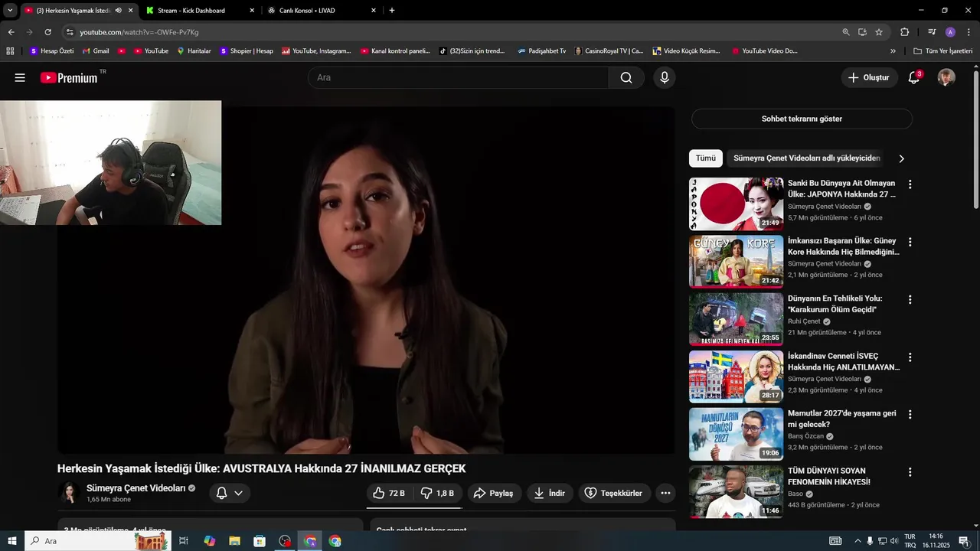The image size is (980, 551).
Task: Open Task View from taskbar
Action: click(x=184, y=541)
